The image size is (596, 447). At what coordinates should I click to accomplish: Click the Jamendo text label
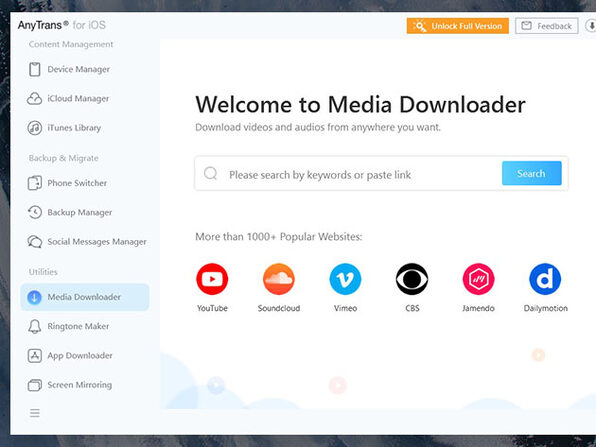pos(478,308)
